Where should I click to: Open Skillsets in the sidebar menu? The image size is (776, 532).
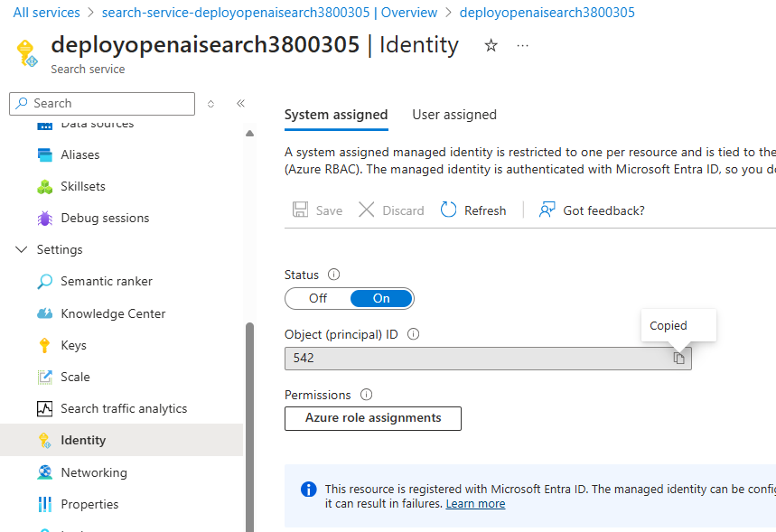tap(83, 187)
